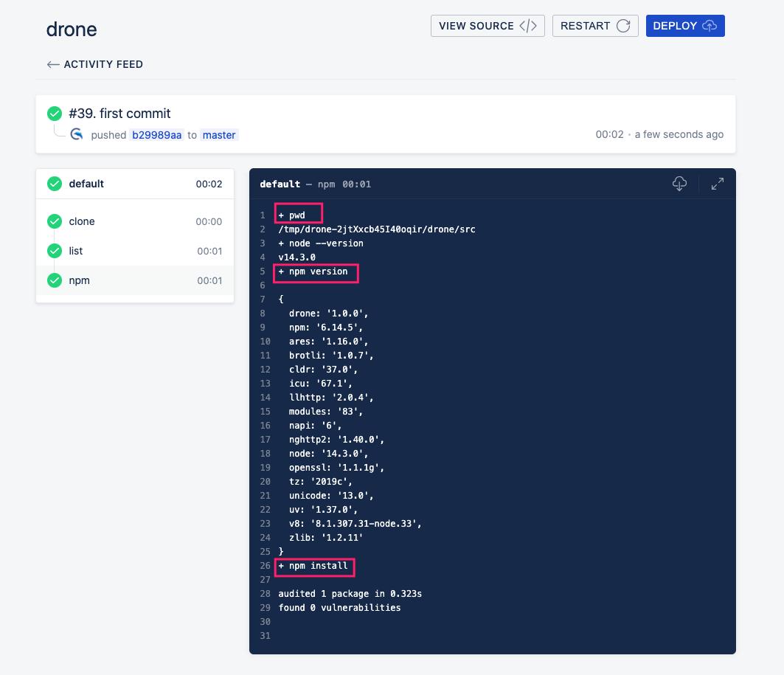Click the green check icon beside npm
The height and width of the screenshot is (675, 784).
55,280
